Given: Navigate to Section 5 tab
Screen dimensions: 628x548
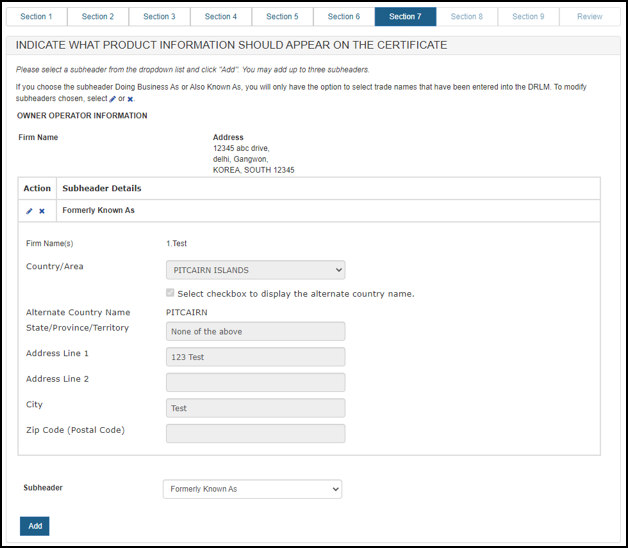Looking at the screenshot, I should click(x=282, y=17).
